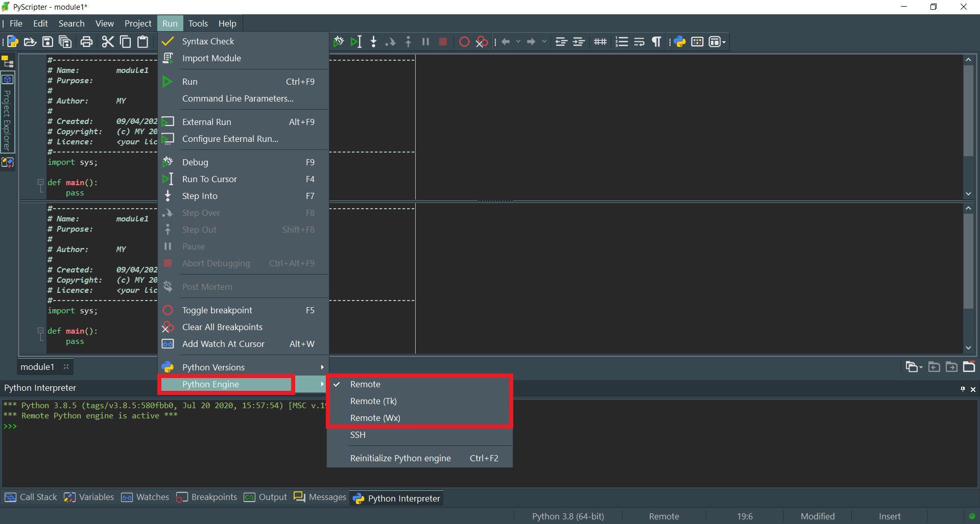Expand the new editor tab dropdown arrow

[x=921, y=367]
